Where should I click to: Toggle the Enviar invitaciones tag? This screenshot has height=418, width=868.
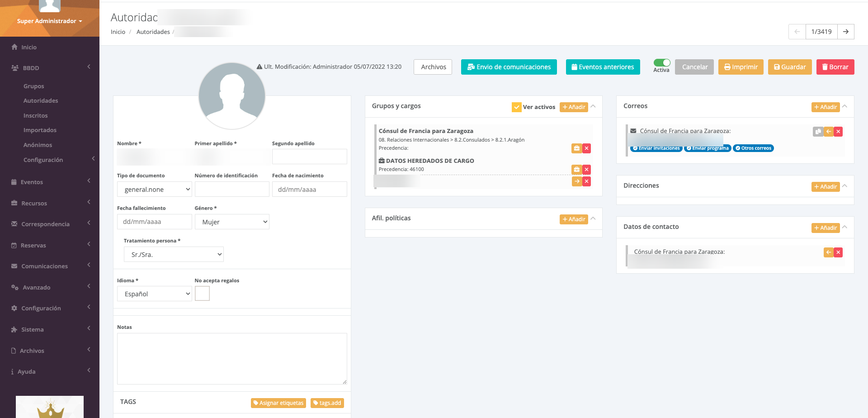coord(656,148)
